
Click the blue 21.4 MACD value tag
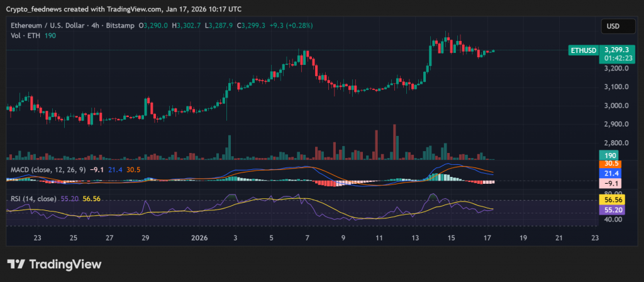coord(611,173)
